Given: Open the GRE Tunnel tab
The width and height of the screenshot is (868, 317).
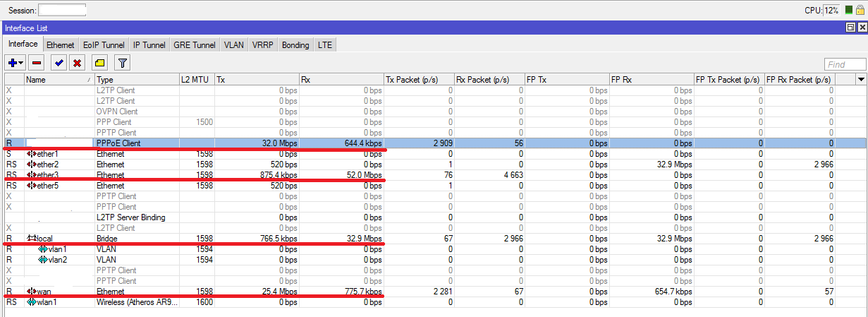Looking at the screenshot, I should point(195,44).
